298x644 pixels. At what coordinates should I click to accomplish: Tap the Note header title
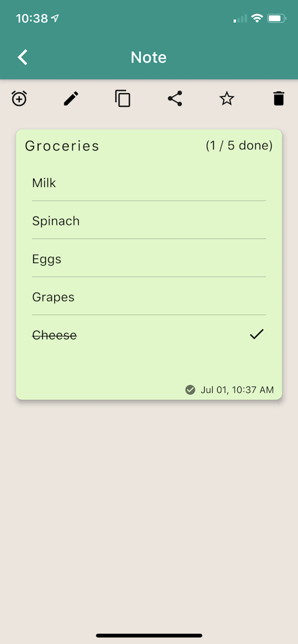click(x=149, y=57)
